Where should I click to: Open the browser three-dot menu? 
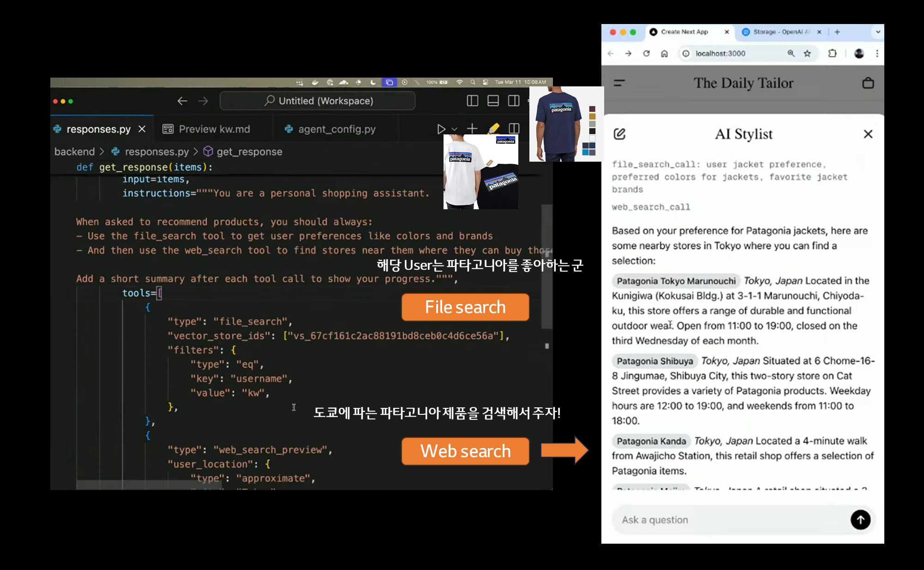877,54
